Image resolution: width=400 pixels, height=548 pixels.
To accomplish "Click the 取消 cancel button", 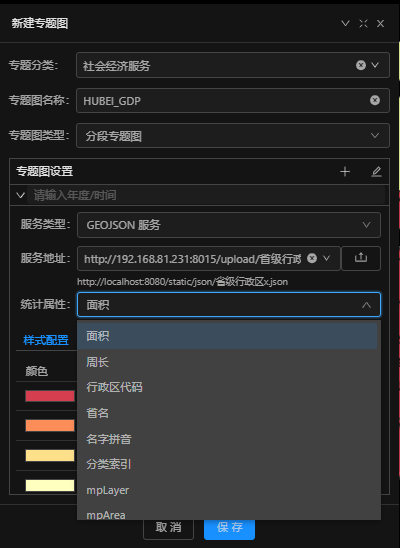I will [168, 528].
